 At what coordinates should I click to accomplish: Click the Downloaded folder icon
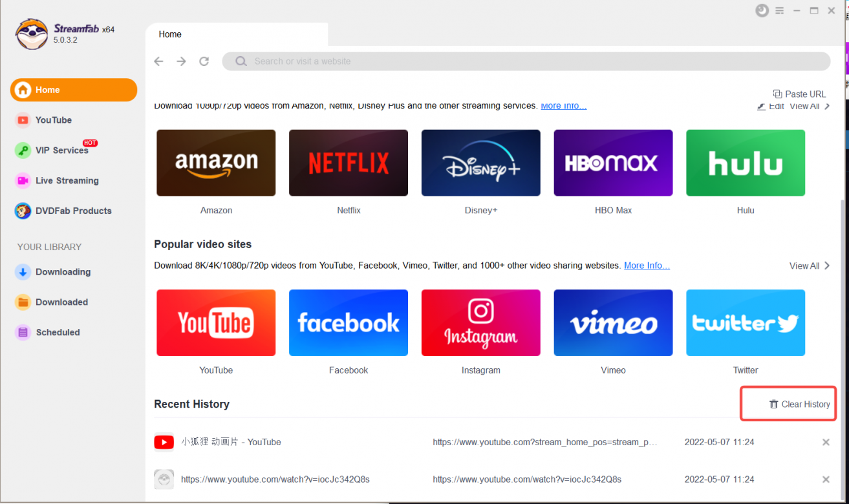pos(23,302)
